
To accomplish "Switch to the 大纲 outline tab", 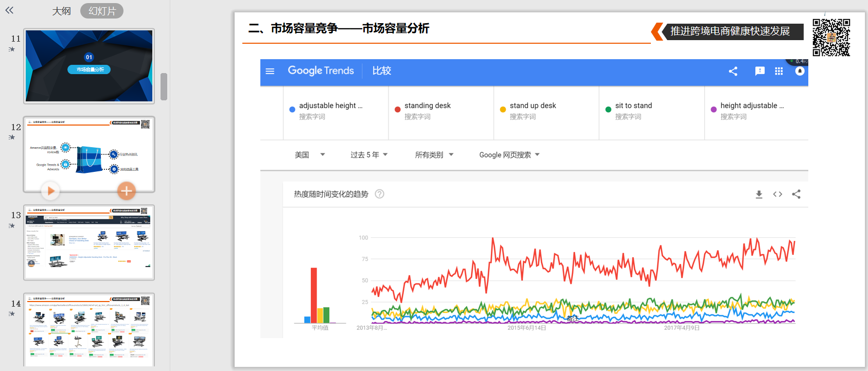I will 61,11.
